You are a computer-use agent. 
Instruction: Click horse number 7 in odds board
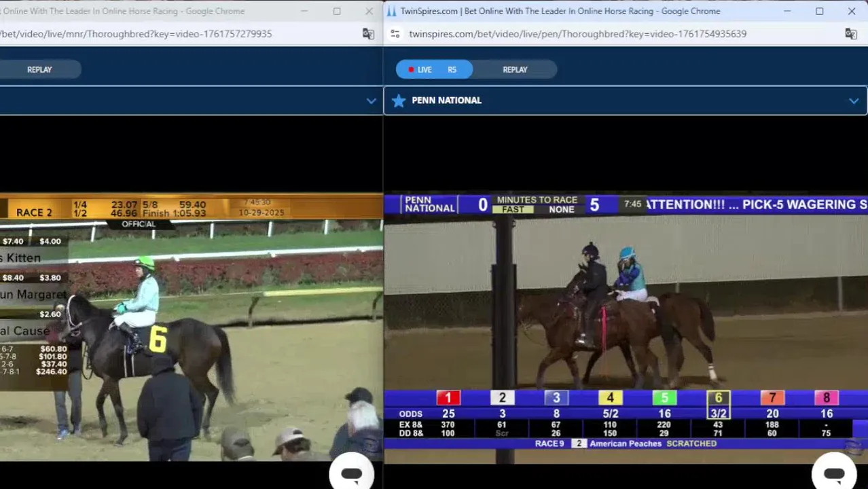(772, 398)
